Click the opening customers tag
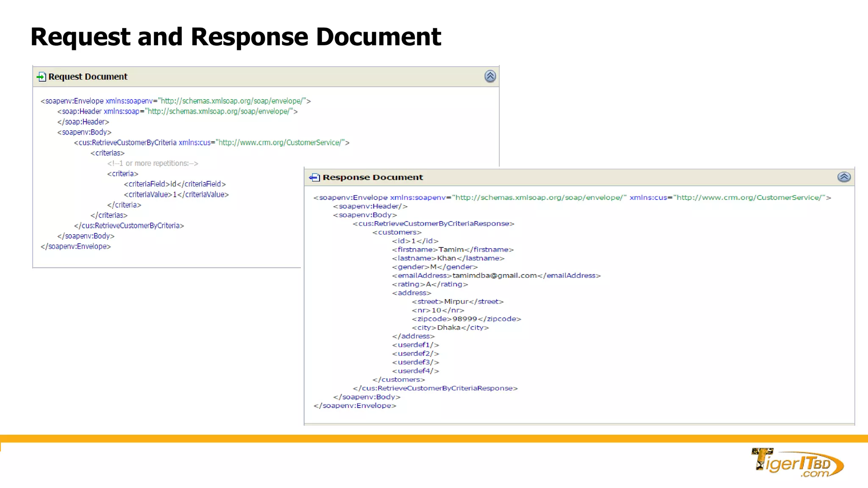The image size is (868, 488). [x=397, y=233]
